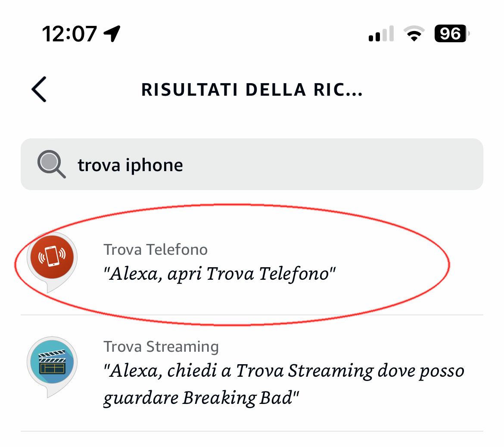The width and height of the screenshot is (504, 447).
Task: Open the Trova Telefono skill title
Action: (156, 250)
